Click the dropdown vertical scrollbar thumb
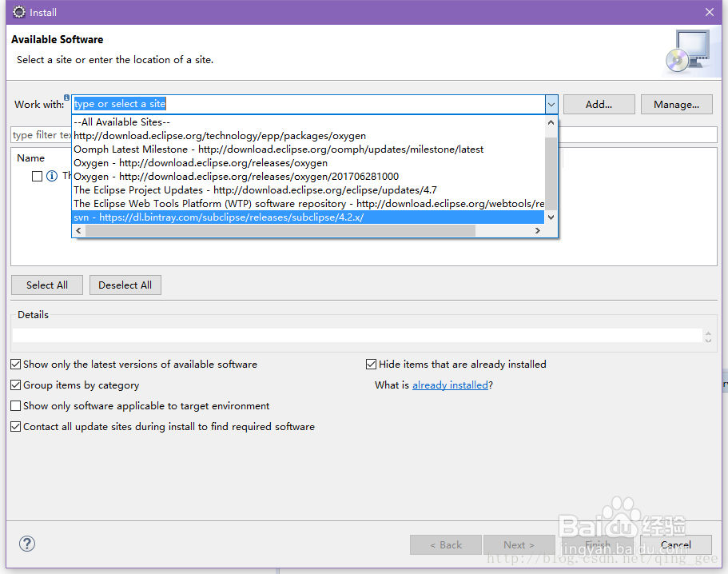This screenshot has height=574, width=728. point(551,173)
